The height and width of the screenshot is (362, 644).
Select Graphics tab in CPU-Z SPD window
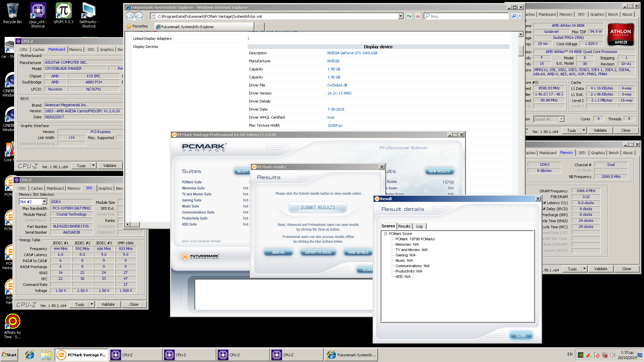[105, 188]
